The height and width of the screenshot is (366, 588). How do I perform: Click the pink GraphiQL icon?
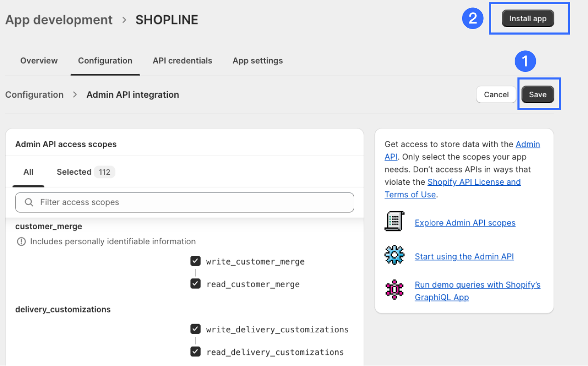[394, 290]
